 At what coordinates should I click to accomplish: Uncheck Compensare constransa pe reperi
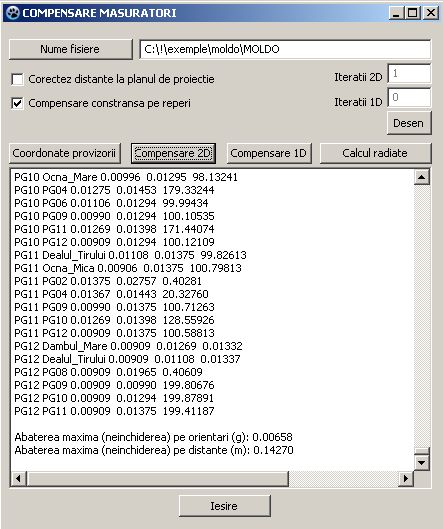pos(18,103)
